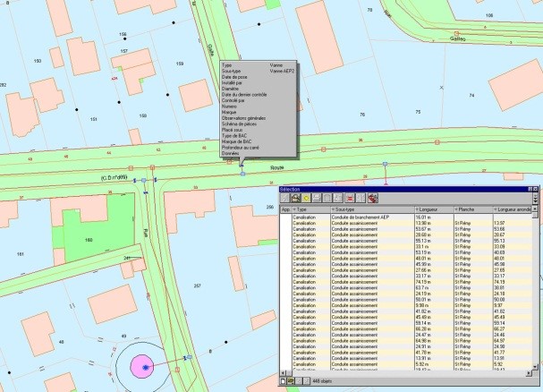Close the Sélection panel
This screenshot has width=543, height=392.
(536, 189)
